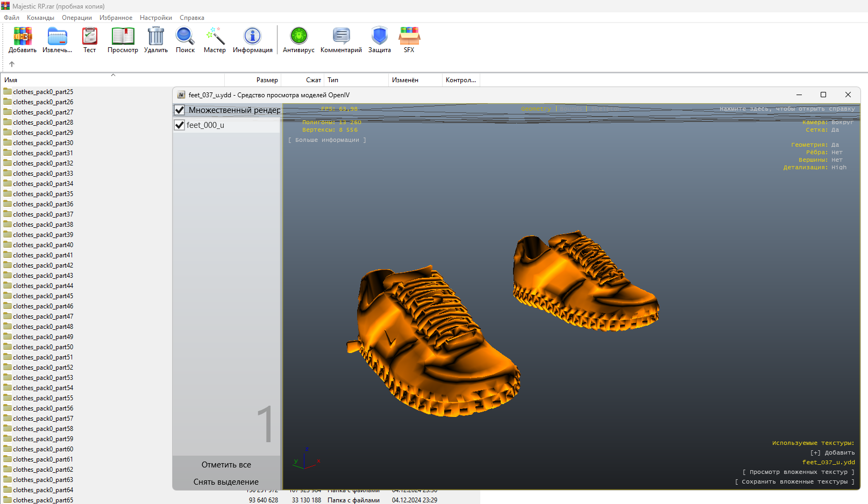Image resolution: width=868 pixels, height=504 pixels.
Task: Switch to the Skeleton view tab
Action: pyautogui.click(x=605, y=109)
